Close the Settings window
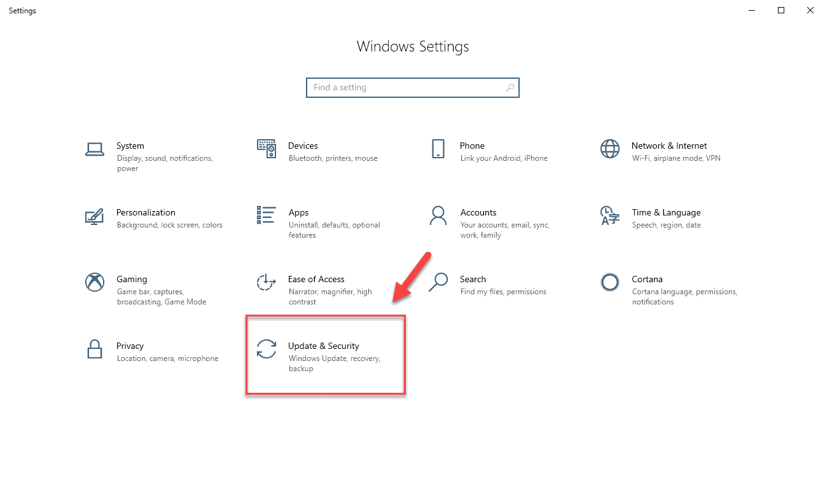 tap(810, 10)
